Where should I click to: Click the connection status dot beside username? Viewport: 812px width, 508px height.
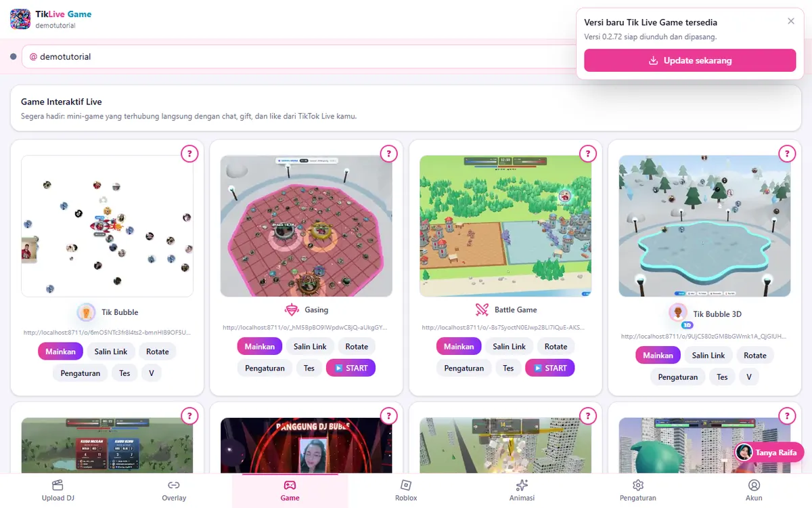click(x=14, y=57)
